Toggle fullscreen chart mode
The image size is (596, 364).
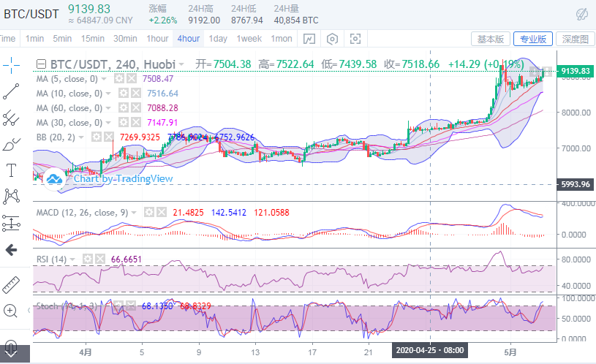pyautogui.click(x=356, y=39)
